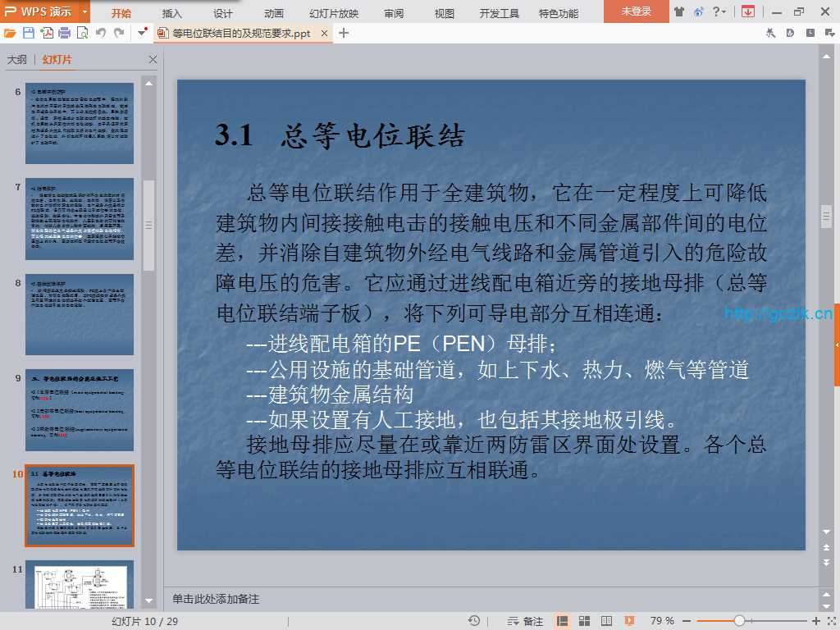The width and height of the screenshot is (840, 630).
Task: Click the print icon in the toolbar
Action: [64, 33]
